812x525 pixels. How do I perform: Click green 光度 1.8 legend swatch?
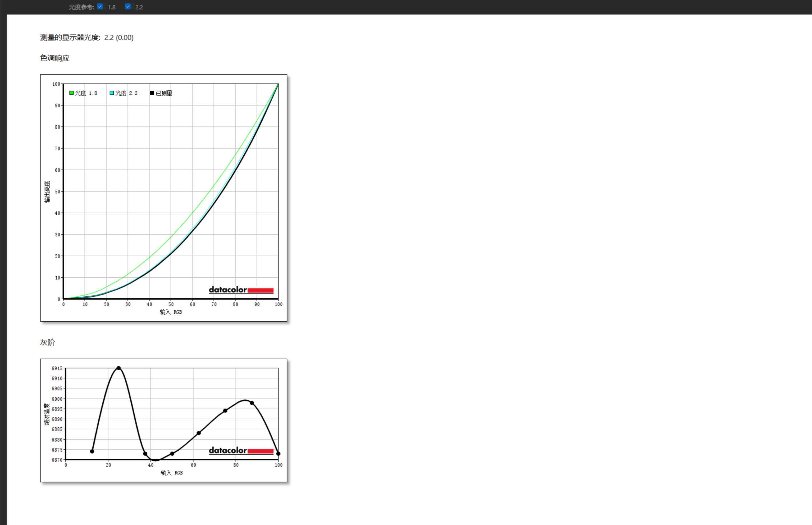72,93
